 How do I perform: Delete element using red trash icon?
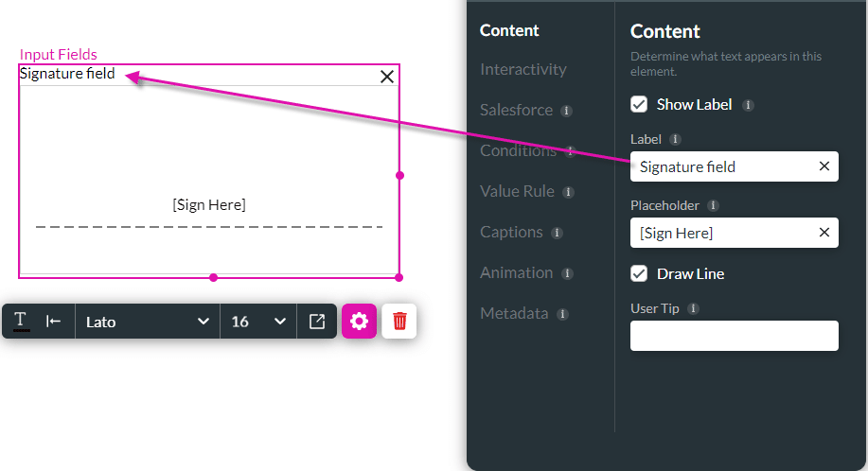399,322
